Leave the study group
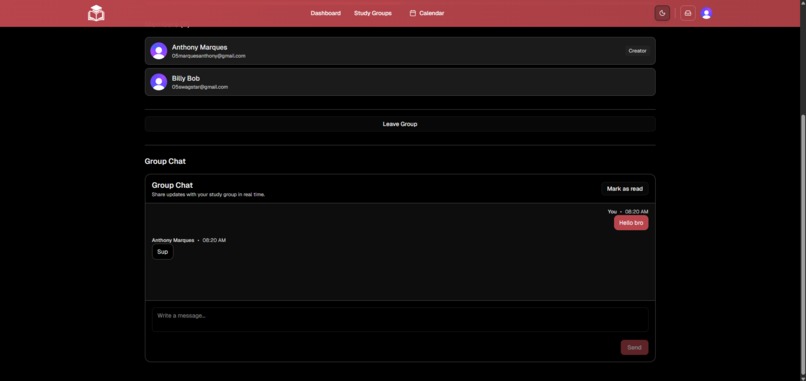 pos(400,124)
